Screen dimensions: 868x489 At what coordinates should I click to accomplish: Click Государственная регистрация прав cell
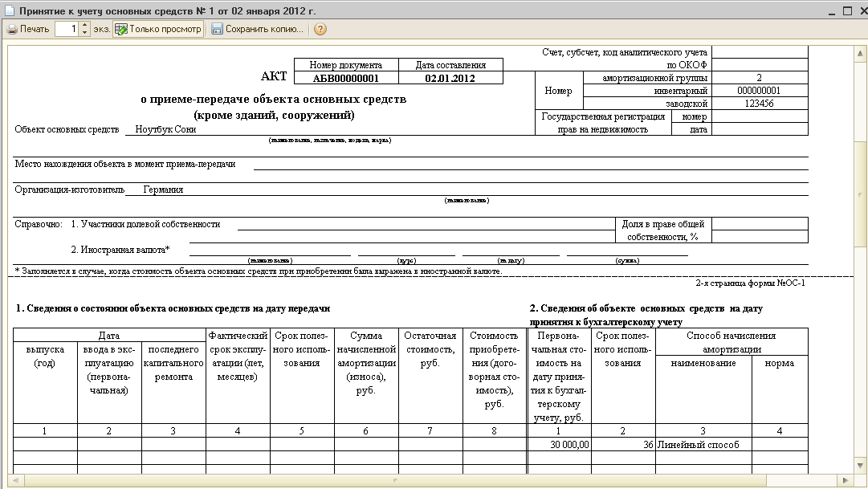tap(603, 123)
